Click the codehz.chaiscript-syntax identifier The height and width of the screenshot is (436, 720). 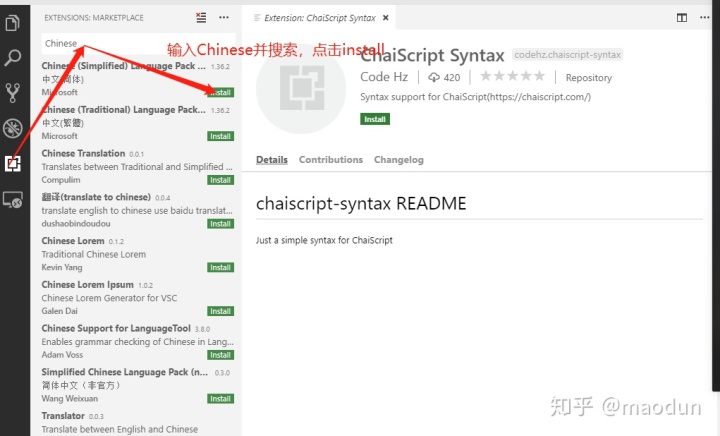pyautogui.click(x=568, y=55)
